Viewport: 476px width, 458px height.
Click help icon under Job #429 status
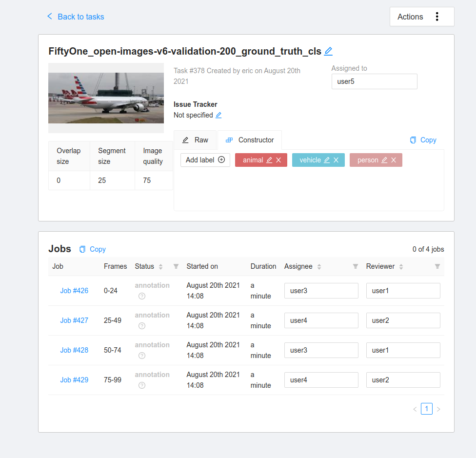(x=142, y=385)
